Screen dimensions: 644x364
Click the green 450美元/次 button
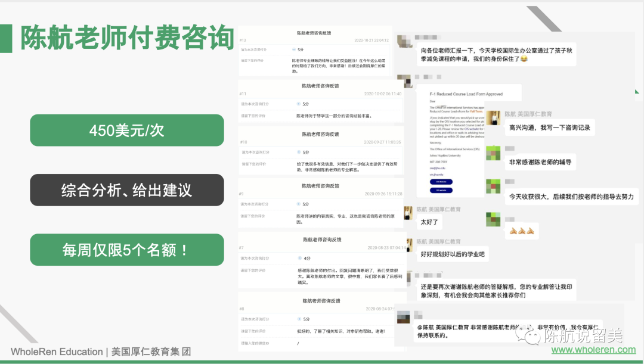[127, 130]
